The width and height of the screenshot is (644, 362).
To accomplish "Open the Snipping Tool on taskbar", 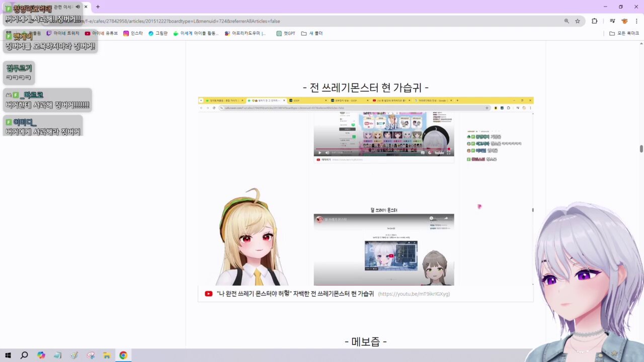I will click(x=91, y=355).
